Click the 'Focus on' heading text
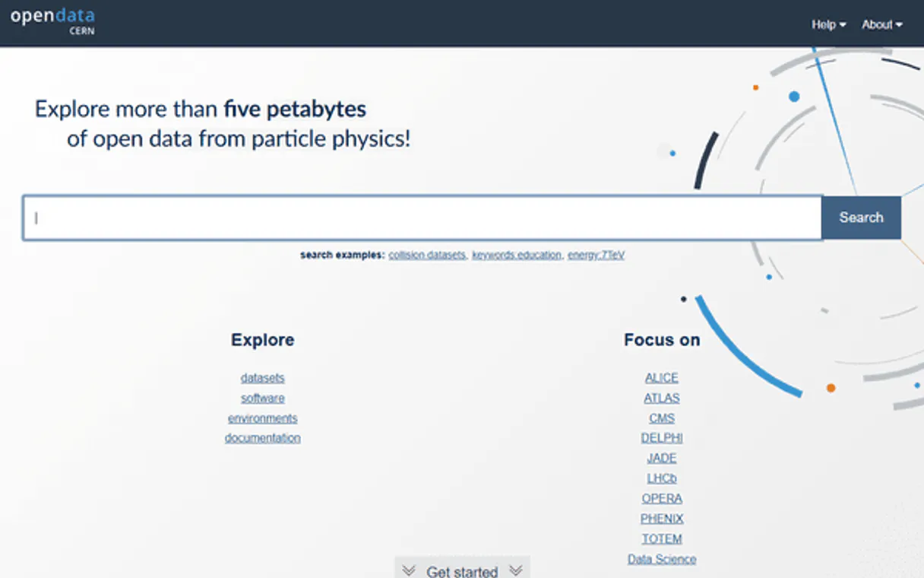This screenshot has height=578, width=924. (x=662, y=340)
